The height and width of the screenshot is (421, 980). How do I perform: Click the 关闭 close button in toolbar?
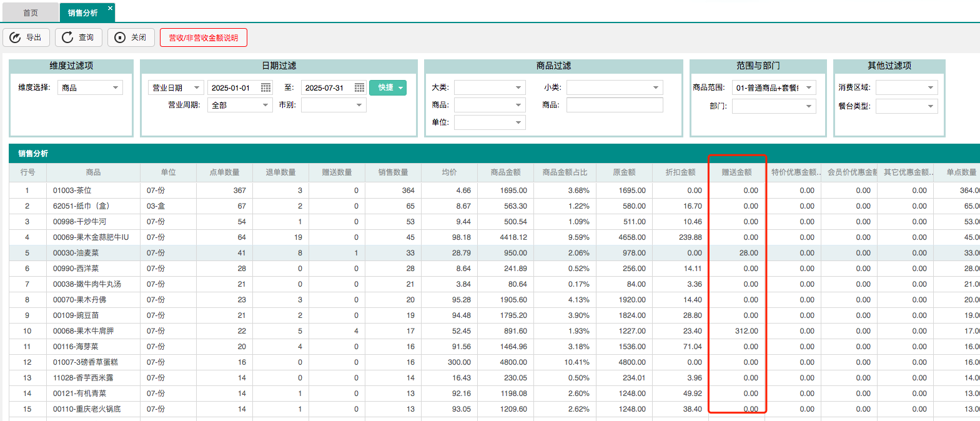131,37
